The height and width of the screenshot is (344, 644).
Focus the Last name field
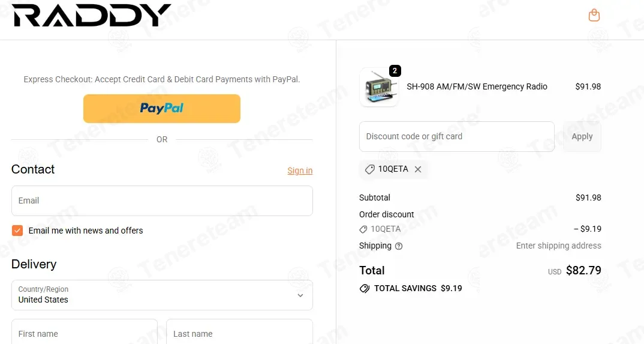239,331
